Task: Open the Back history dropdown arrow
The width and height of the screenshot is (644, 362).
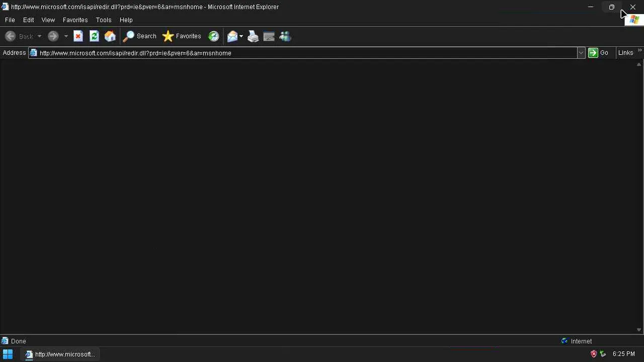Action: [x=39, y=36]
